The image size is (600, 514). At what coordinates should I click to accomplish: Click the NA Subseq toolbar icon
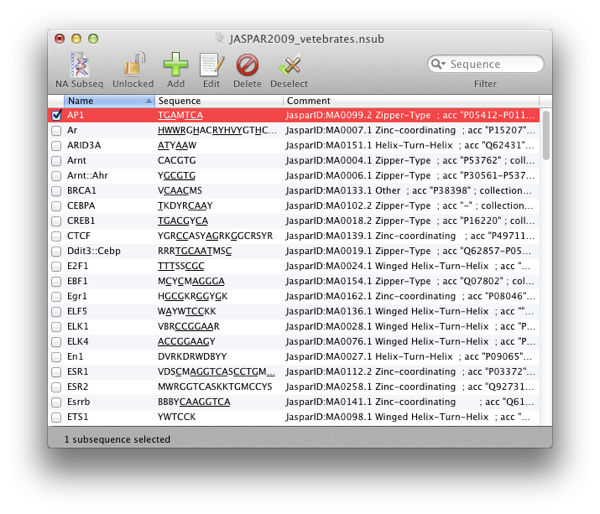point(79,64)
